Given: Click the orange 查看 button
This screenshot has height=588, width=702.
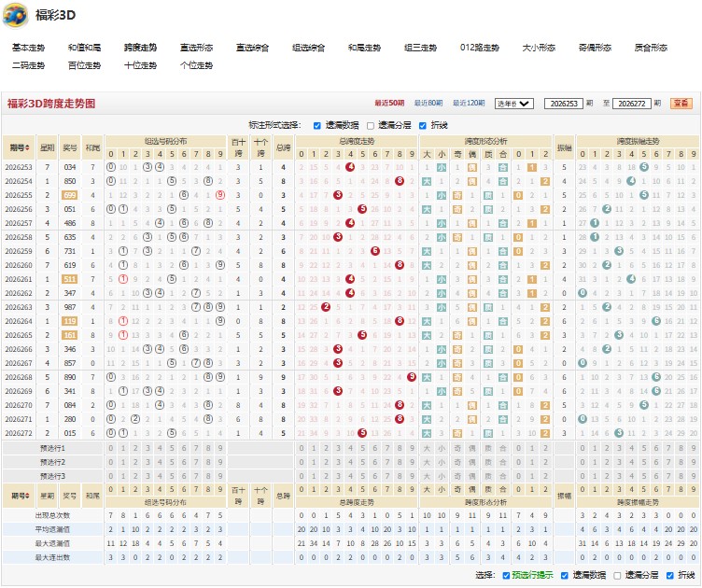Looking at the screenshot, I should 681,104.
